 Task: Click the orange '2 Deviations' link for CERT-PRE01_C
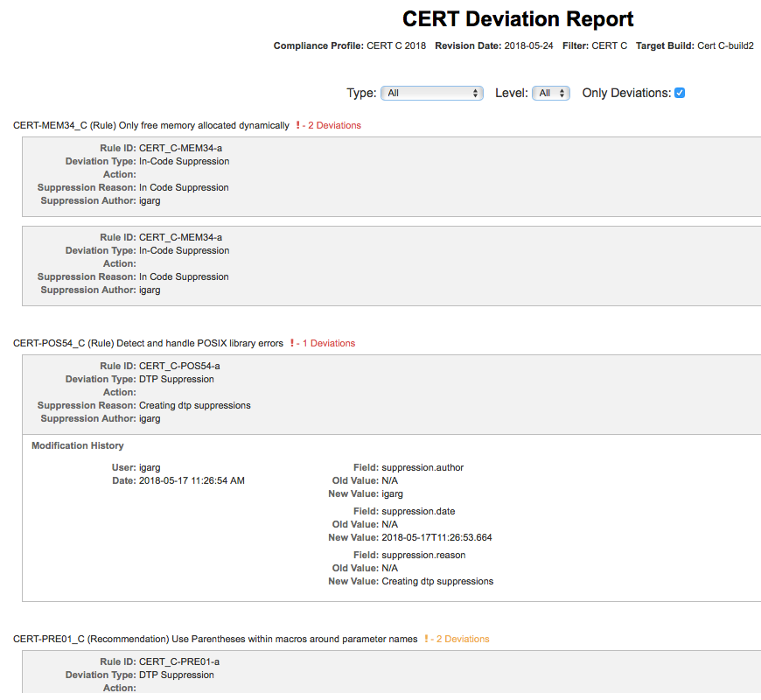[463, 639]
